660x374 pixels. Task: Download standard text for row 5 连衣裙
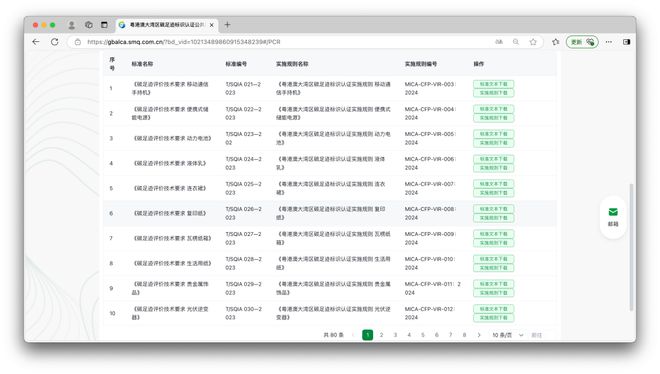pos(493,184)
